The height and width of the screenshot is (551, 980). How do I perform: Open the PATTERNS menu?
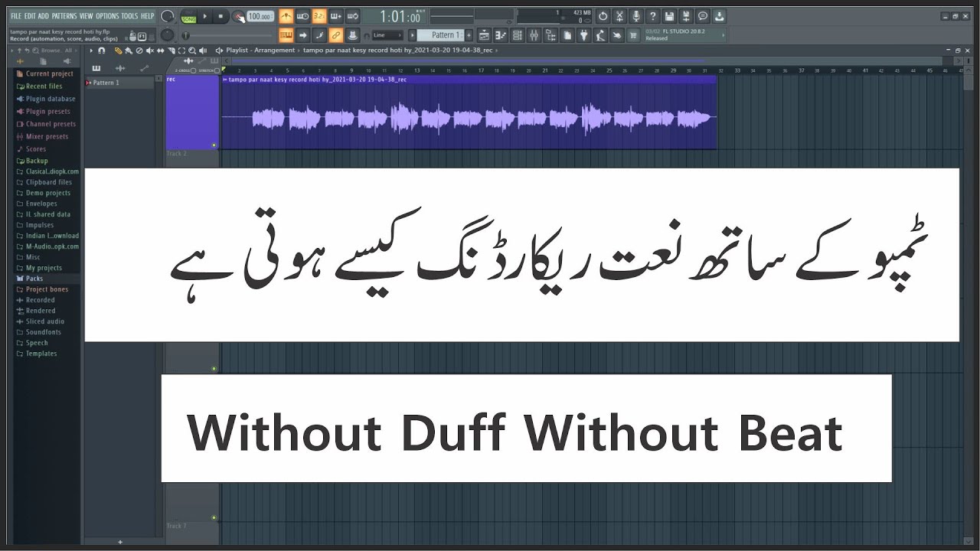click(x=64, y=16)
